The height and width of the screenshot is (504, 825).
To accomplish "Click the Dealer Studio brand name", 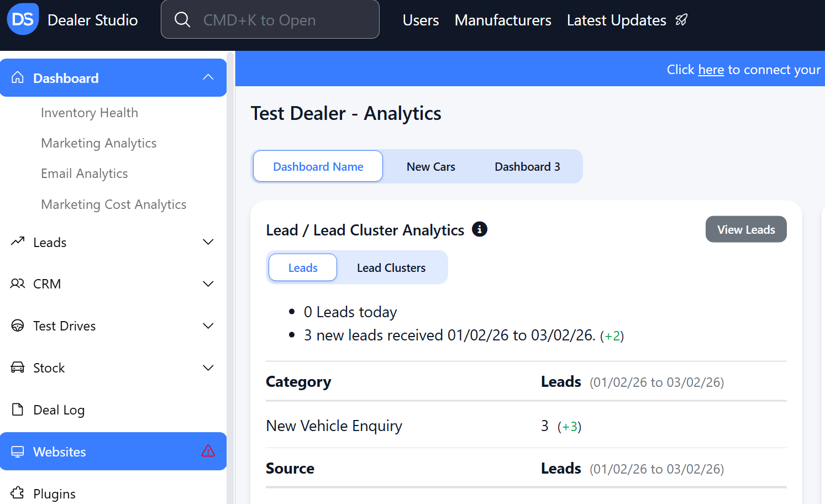I will coord(93,20).
